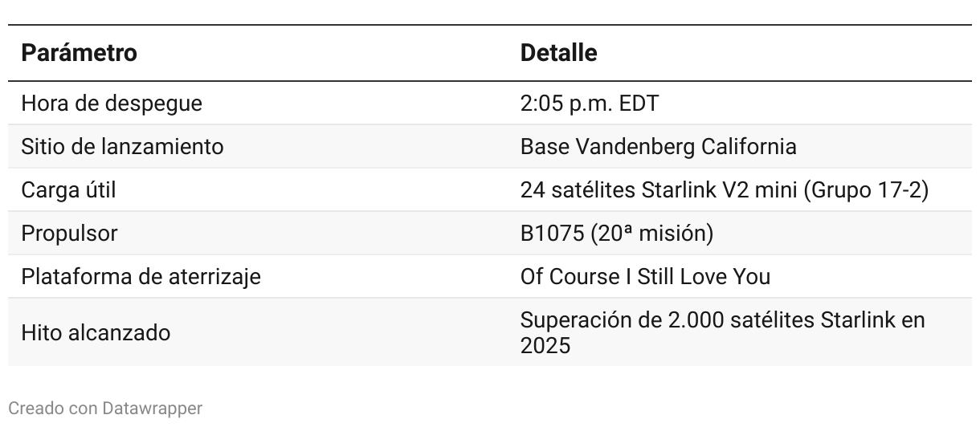Click the Detalle column header
The image size is (980, 427).
click(558, 53)
